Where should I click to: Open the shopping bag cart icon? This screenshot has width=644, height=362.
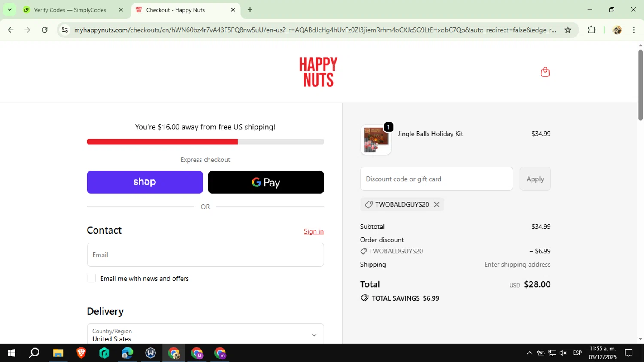[x=545, y=72]
